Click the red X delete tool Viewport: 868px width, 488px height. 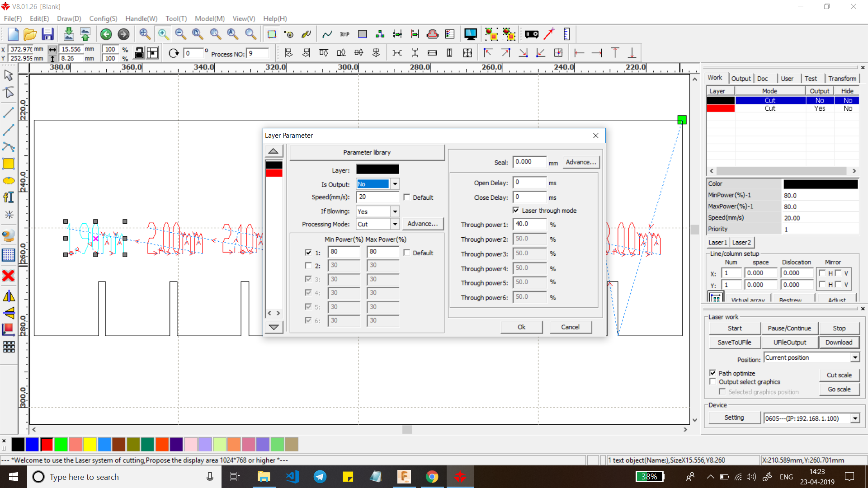pyautogui.click(x=9, y=276)
